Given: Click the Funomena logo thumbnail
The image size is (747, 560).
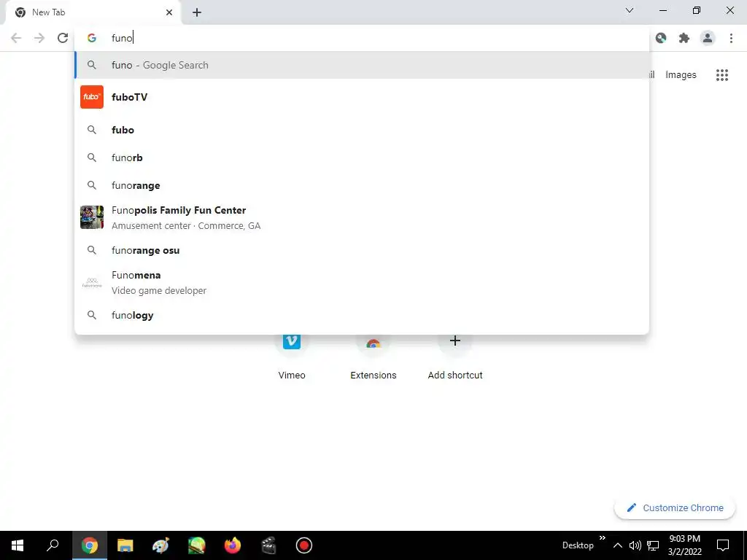Looking at the screenshot, I should pos(92,283).
